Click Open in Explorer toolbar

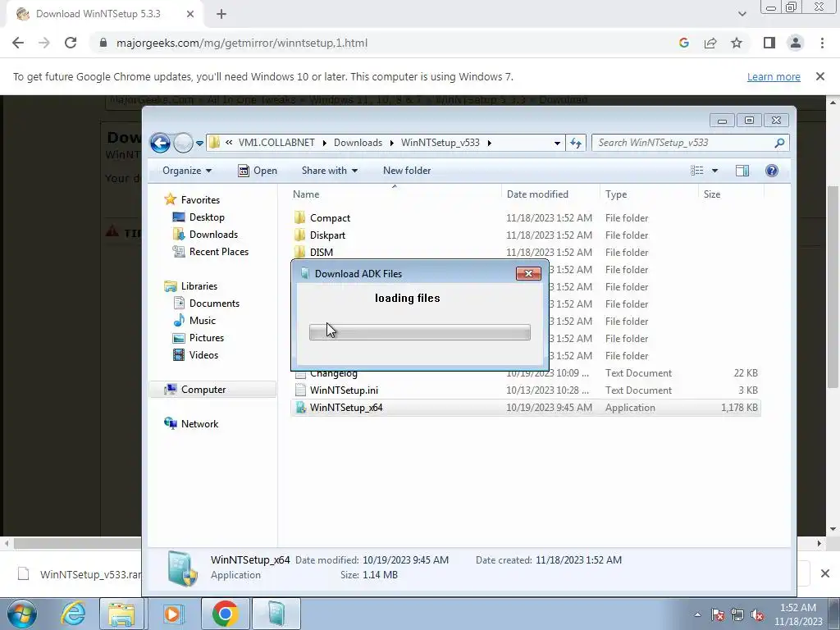pos(258,171)
